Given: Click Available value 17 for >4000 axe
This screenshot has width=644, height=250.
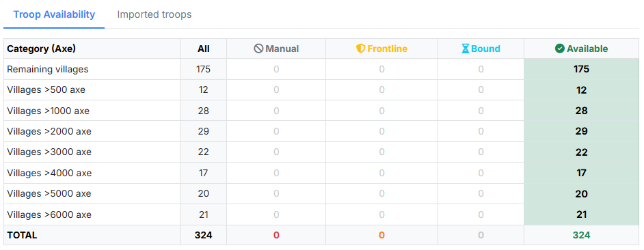Looking at the screenshot, I should pos(582,173).
